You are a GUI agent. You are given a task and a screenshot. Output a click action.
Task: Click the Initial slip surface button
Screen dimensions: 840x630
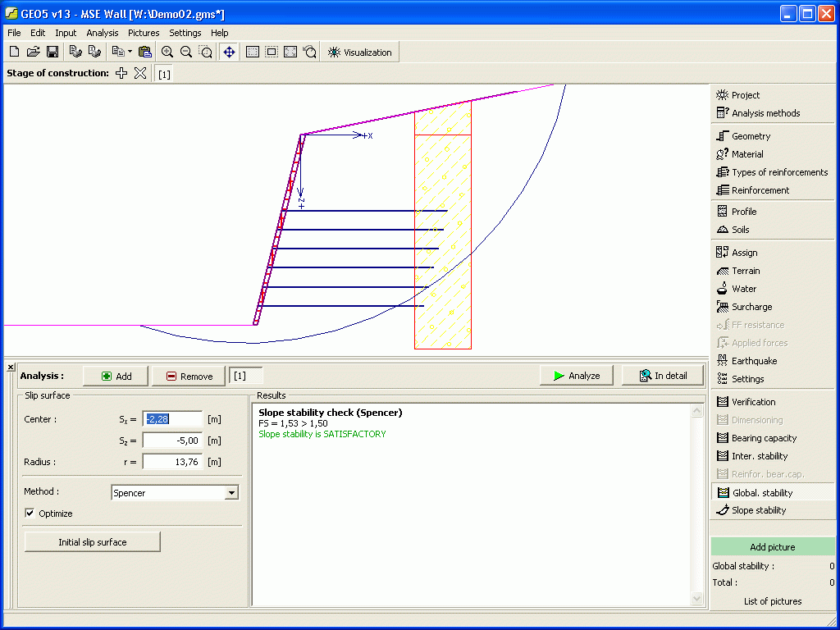[x=93, y=542]
